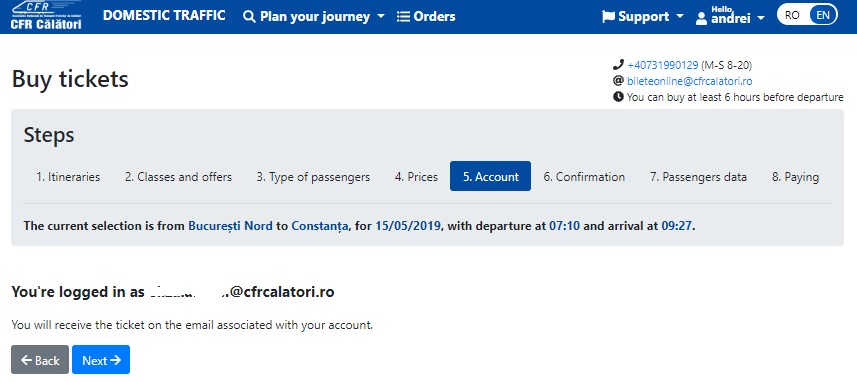This screenshot has height=382, width=857.
Task: Click the Next button
Action: [x=101, y=360]
